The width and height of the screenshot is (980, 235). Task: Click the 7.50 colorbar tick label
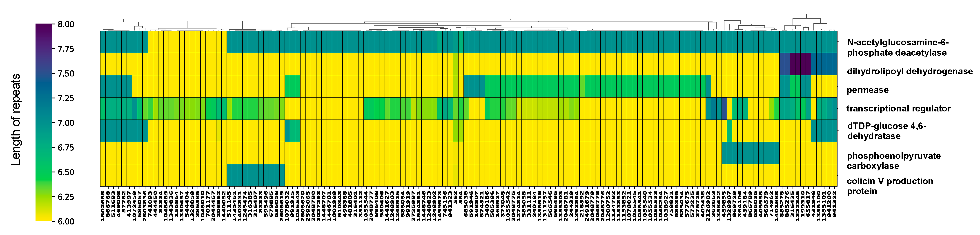(x=66, y=74)
